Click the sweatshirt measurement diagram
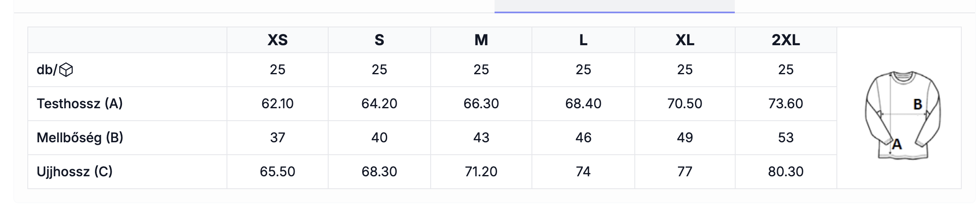980x219 pixels. pos(902,115)
